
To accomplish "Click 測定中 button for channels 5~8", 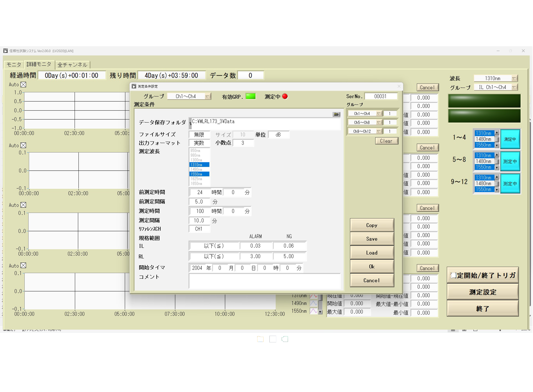I will click(x=510, y=161).
